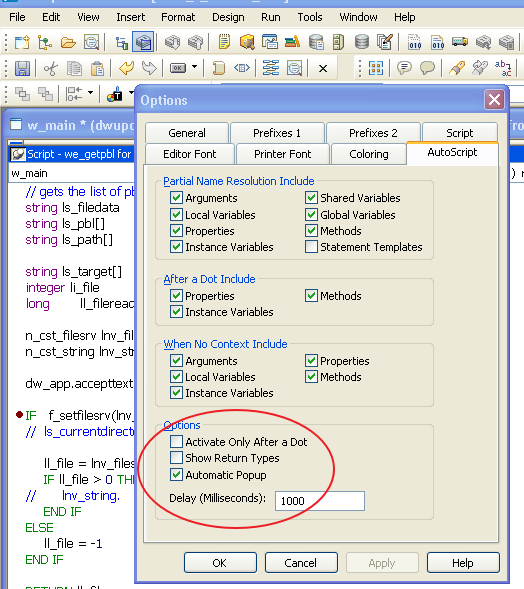
Task: Uncheck Local Variables under When No Context
Action: 176,376
